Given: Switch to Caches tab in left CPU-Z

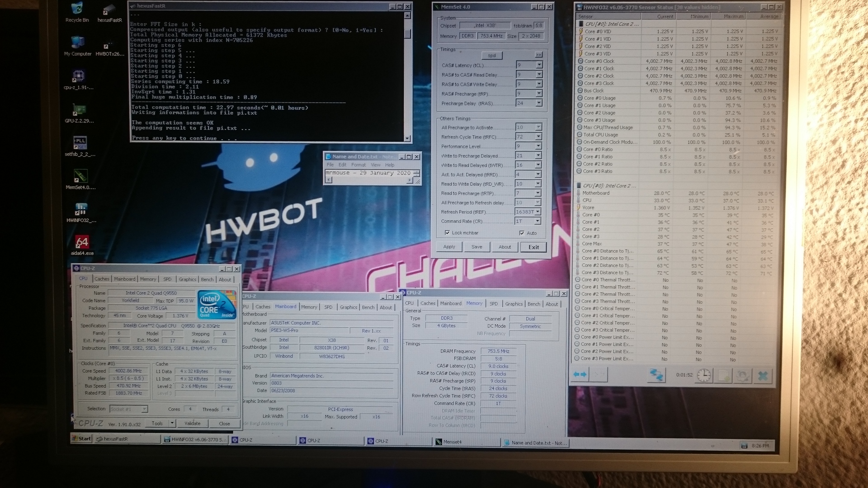Looking at the screenshot, I should 102,279.
